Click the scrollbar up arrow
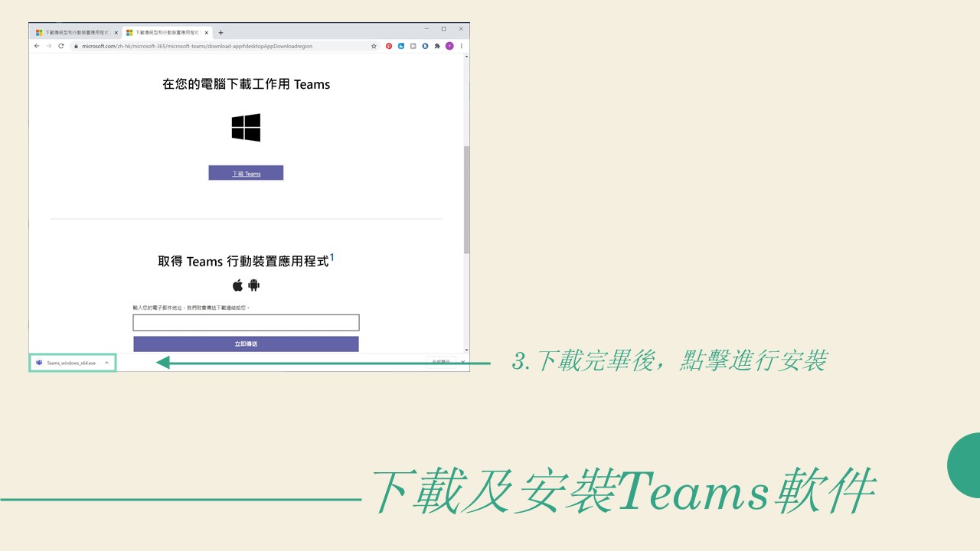The height and width of the screenshot is (551, 980). (466, 57)
